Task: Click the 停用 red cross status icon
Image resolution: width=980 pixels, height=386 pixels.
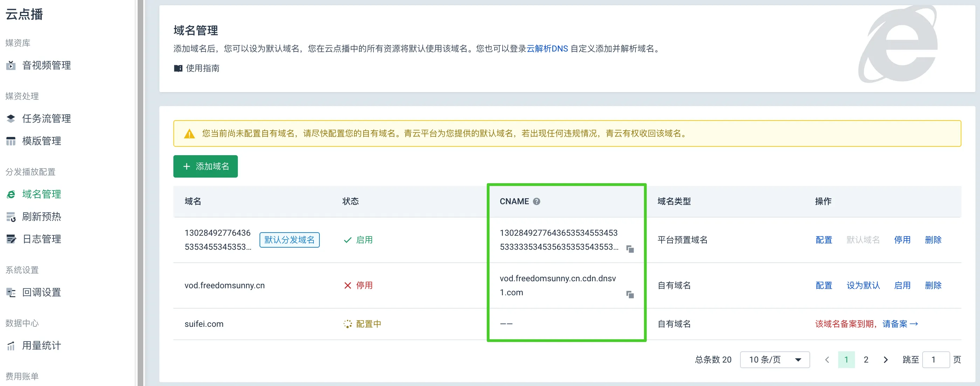Action: pos(347,285)
